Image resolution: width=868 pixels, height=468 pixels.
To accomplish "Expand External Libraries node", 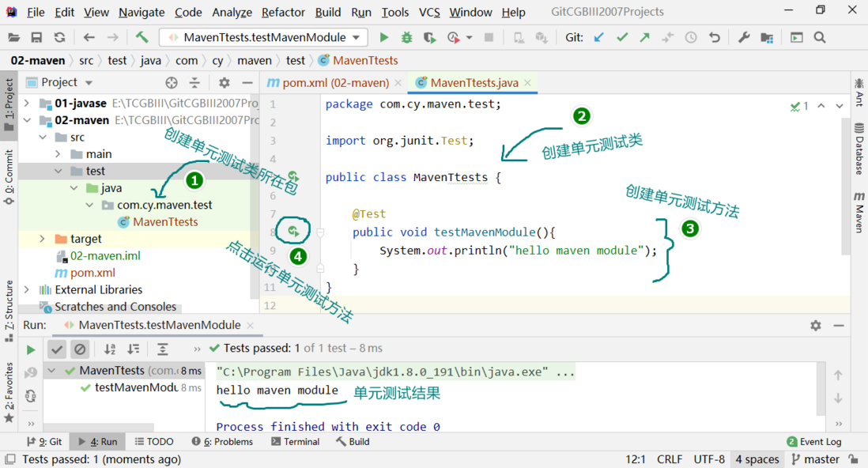I will tap(27, 289).
